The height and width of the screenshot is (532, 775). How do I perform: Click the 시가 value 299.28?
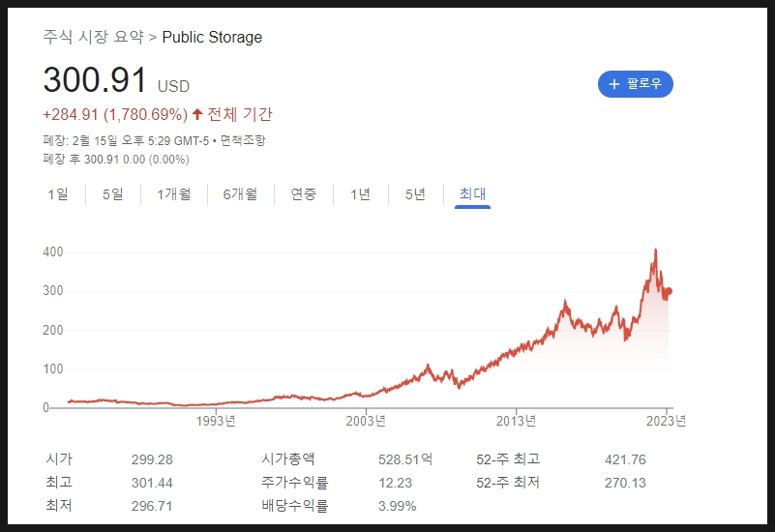(152, 459)
